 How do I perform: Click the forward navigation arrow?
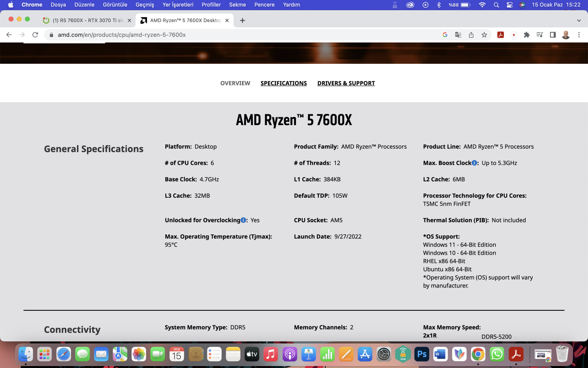(22, 35)
